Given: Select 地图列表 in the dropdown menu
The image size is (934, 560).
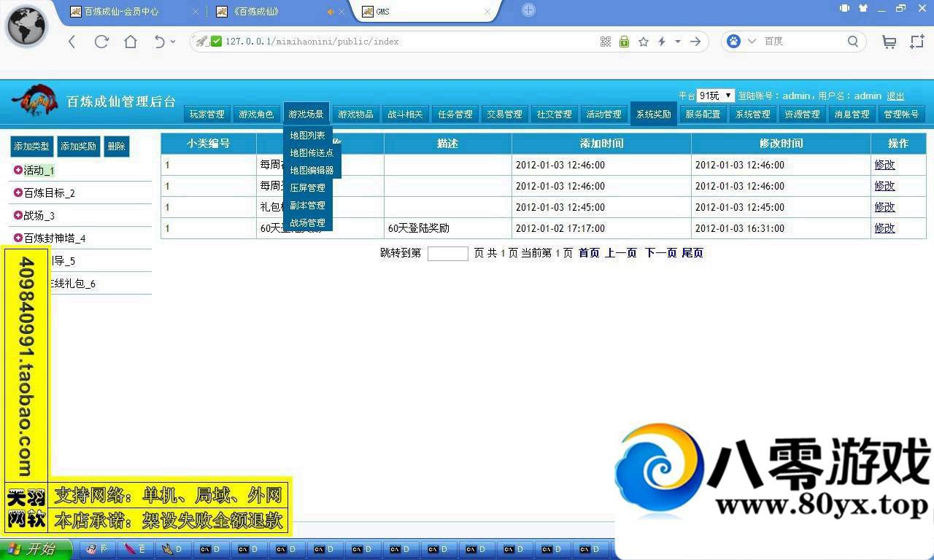Looking at the screenshot, I should [x=307, y=136].
